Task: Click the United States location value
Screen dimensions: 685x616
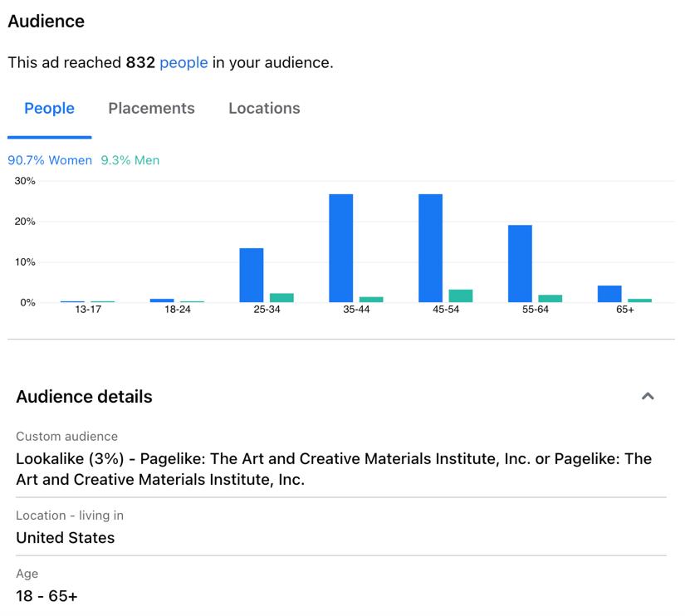Action: click(x=66, y=538)
